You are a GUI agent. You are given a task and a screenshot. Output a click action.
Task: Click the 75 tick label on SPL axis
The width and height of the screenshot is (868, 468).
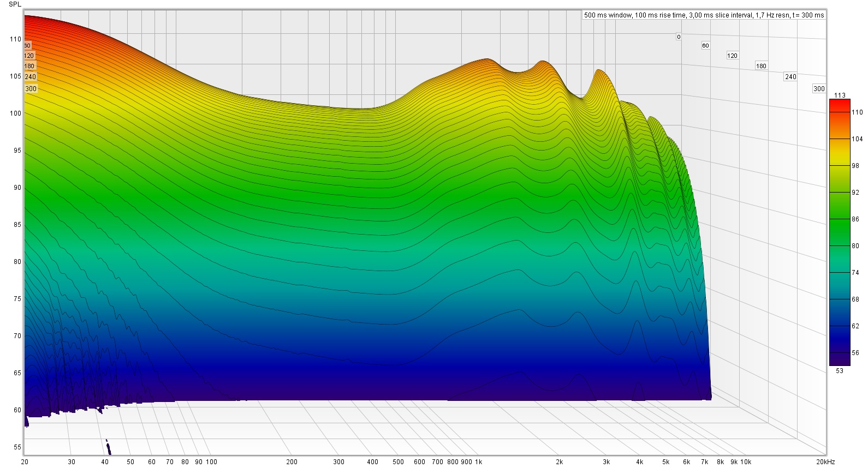point(17,299)
